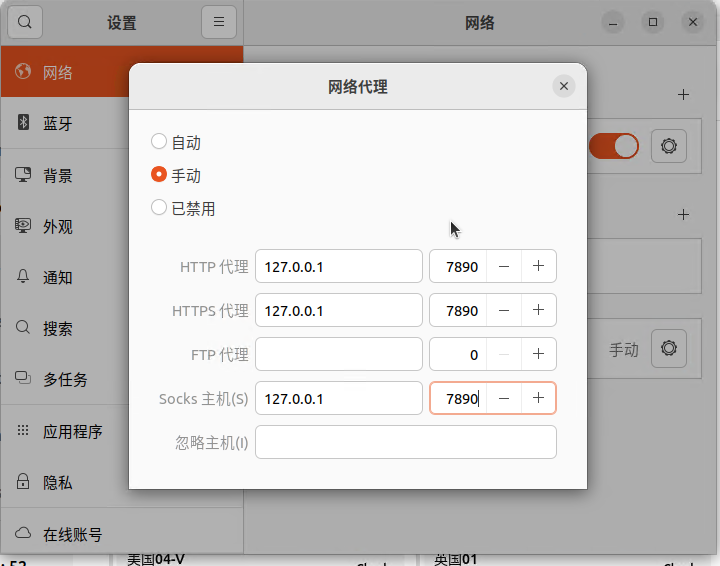Click the FTP proxy address field
The width and height of the screenshot is (720, 566).
point(338,354)
